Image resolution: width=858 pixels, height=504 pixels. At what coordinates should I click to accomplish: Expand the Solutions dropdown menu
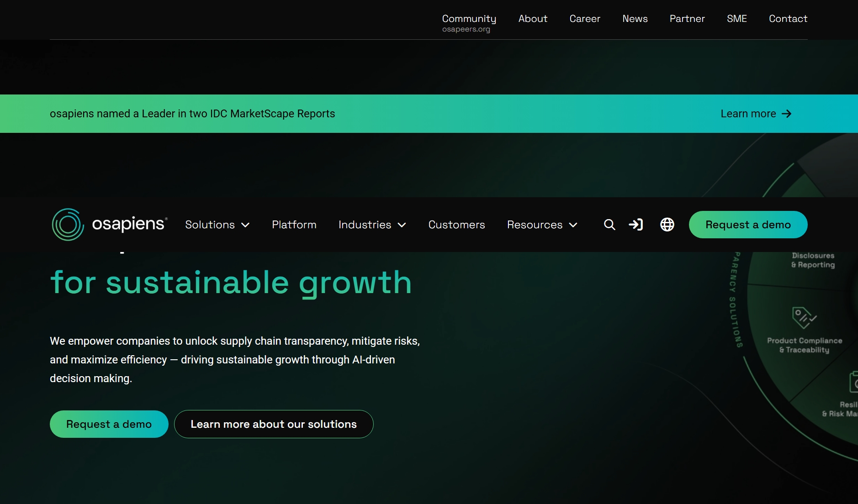[x=217, y=225]
